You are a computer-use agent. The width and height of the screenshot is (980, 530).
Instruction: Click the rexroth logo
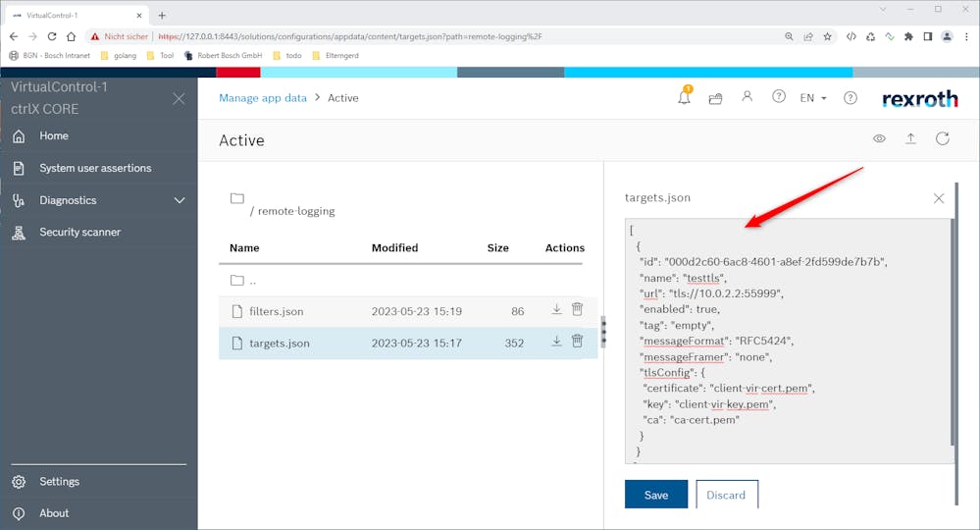pos(919,99)
